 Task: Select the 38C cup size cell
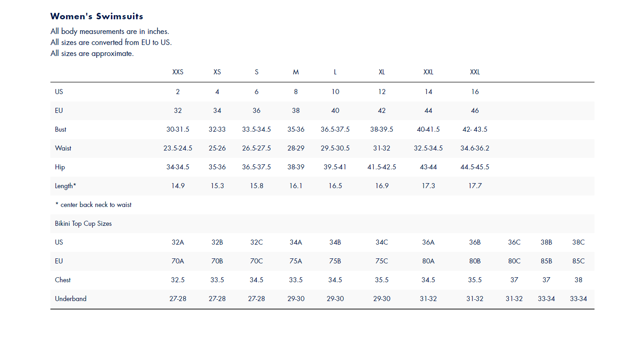[x=578, y=242]
